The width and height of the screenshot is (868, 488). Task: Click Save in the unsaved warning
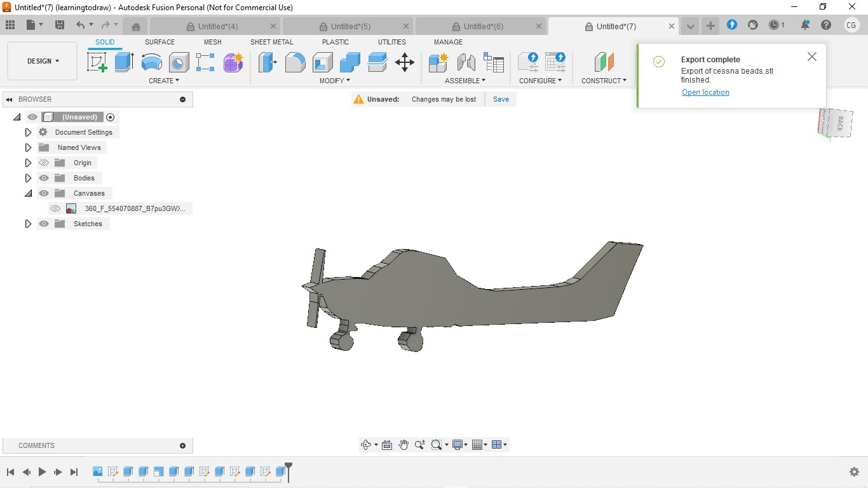tap(501, 99)
